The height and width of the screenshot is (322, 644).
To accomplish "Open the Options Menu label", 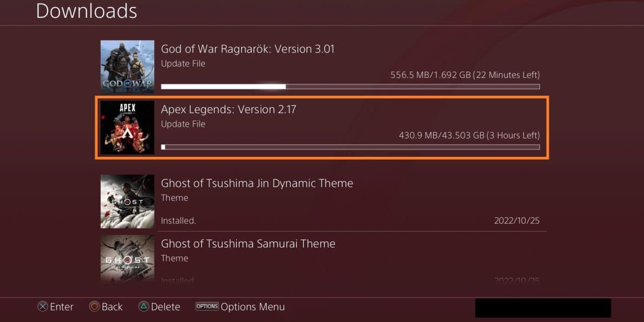I will (x=253, y=307).
